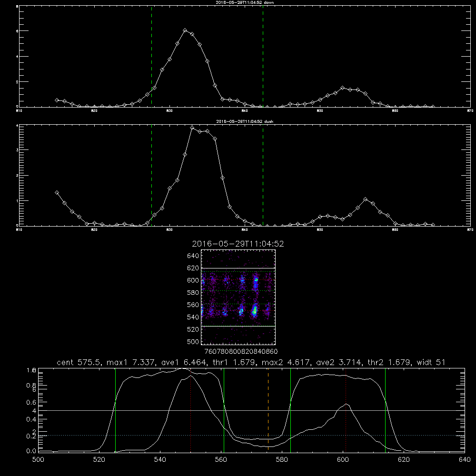Click x-axis label '840' under dusk plot
Viewport: 476px width, 476px height.
(245, 230)
